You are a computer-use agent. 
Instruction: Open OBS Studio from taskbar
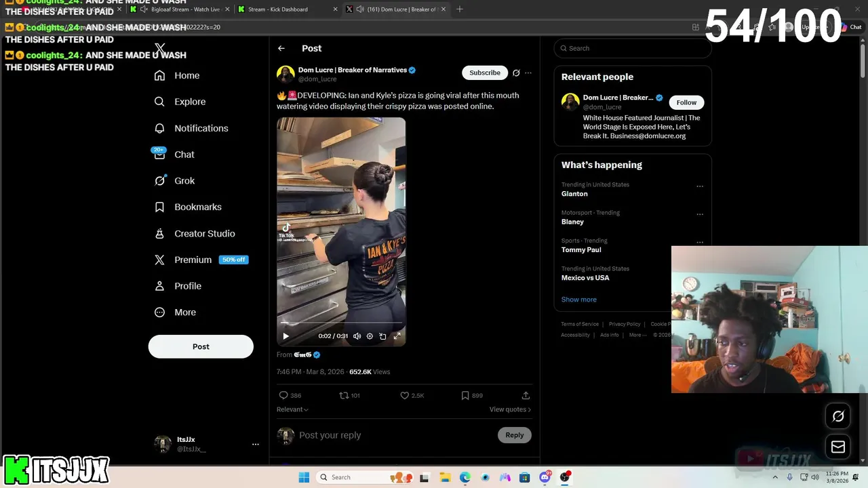pos(564,477)
